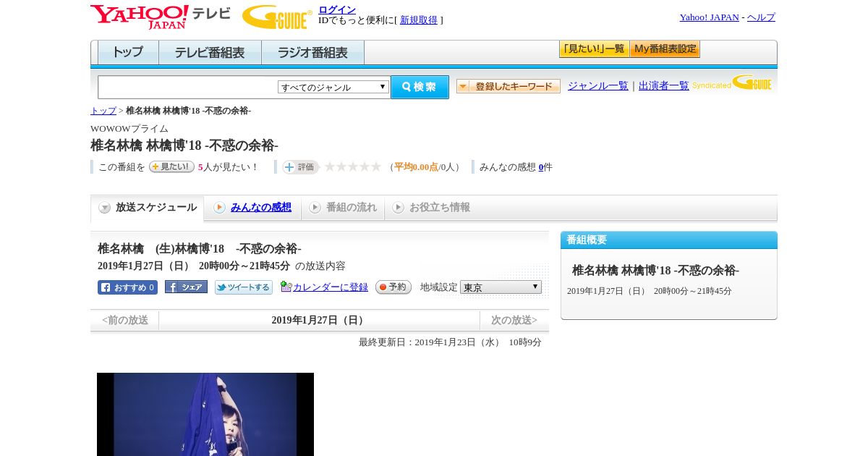Screen dimensions: 868x456
Task: Click 椎名林檎 title in 番組概要 panel
Action: 655,270
